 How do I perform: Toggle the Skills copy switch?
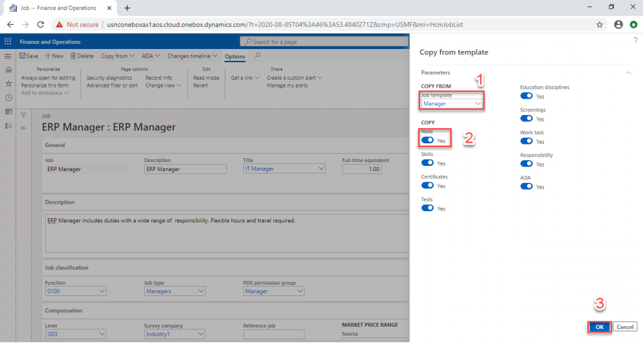(x=428, y=163)
